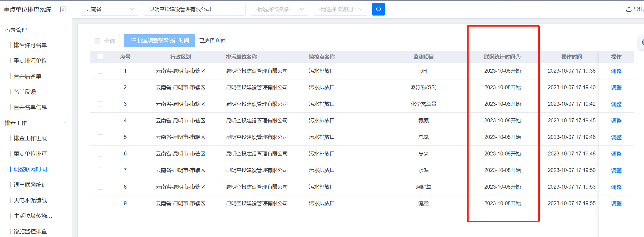Click the 监测项目 column header
The height and width of the screenshot is (237, 644).
(423, 57)
